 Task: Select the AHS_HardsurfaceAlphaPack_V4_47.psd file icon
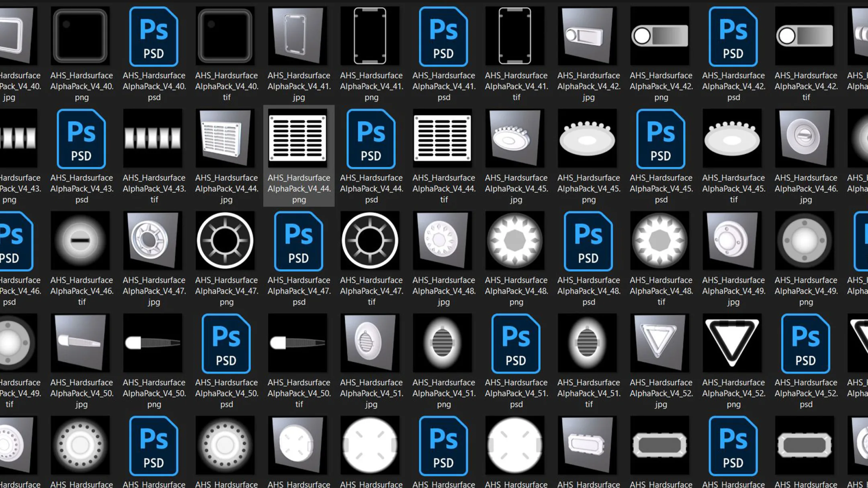pos(299,241)
